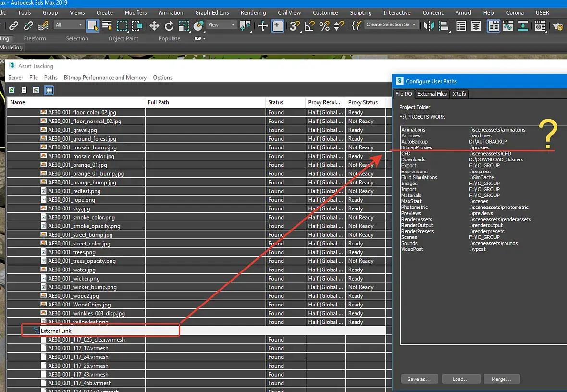
Task: Activate the Select and Scale tool
Action: 184,25
